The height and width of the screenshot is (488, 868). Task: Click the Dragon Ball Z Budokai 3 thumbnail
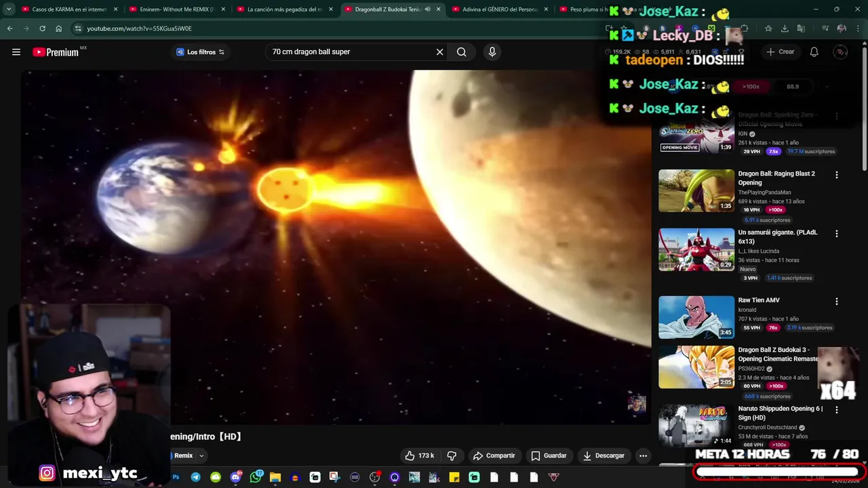(696, 367)
